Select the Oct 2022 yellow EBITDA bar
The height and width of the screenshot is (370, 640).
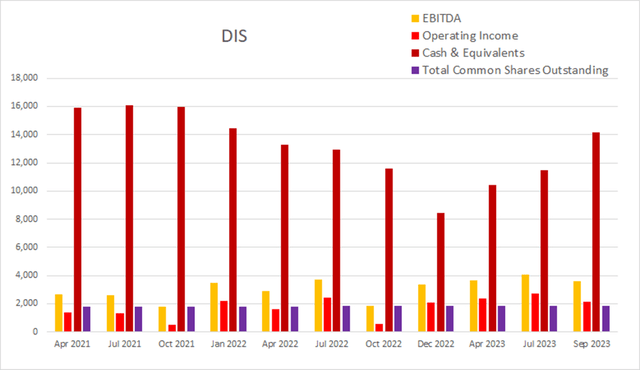370,319
